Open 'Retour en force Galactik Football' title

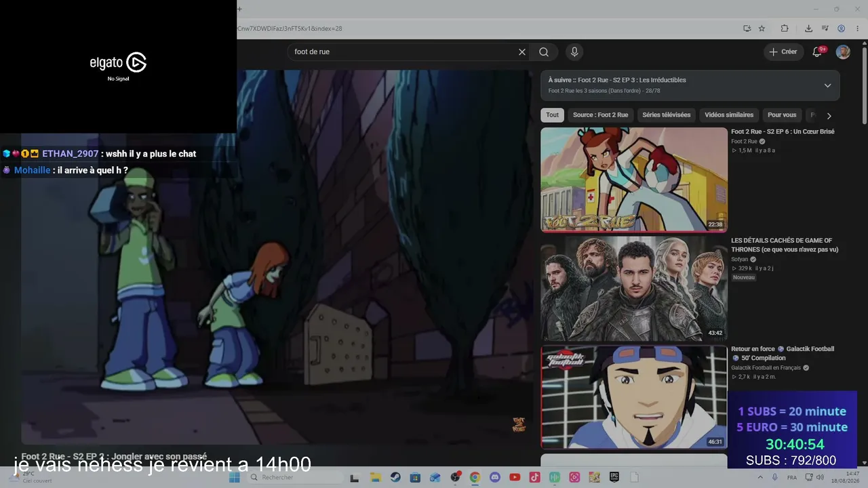(783, 353)
